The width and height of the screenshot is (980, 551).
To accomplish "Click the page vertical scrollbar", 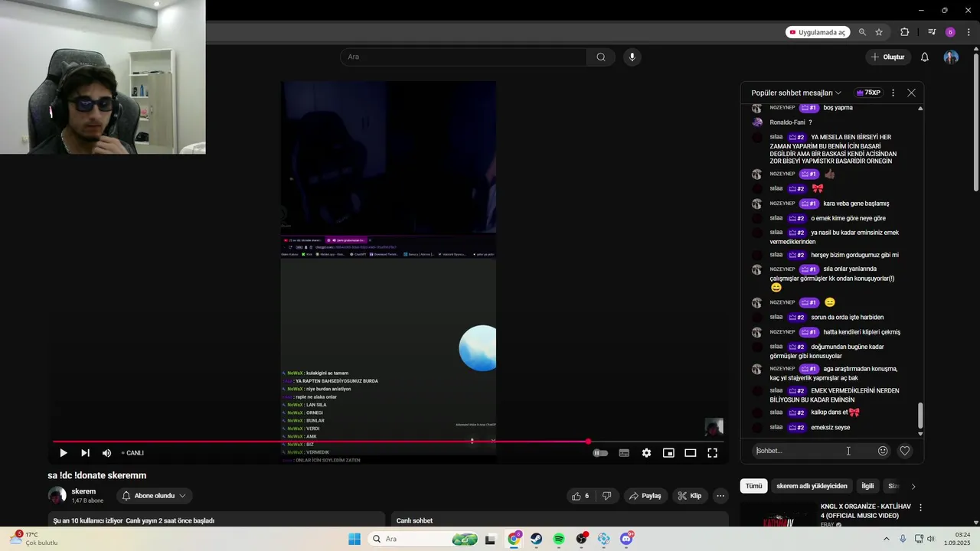I will [x=975, y=122].
